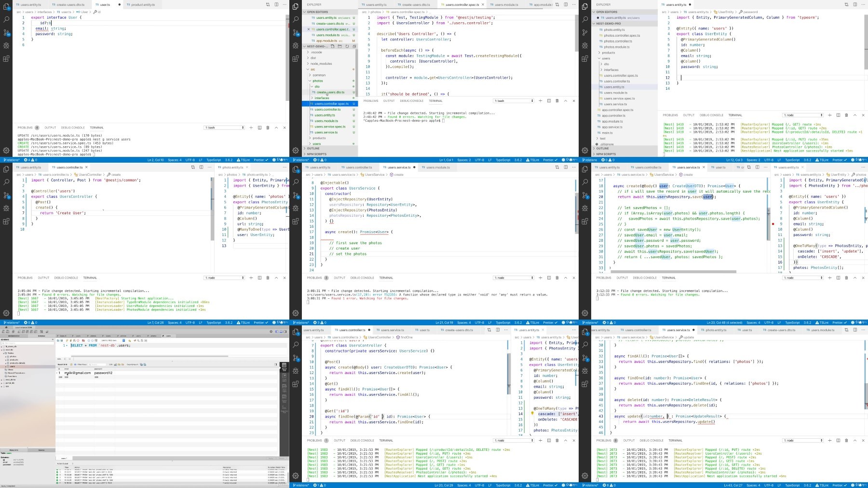The height and width of the screenshot is (488, 868).
Task: Click status bar 'Ln 2, Col 10'
Action: [x=156, y=160]
